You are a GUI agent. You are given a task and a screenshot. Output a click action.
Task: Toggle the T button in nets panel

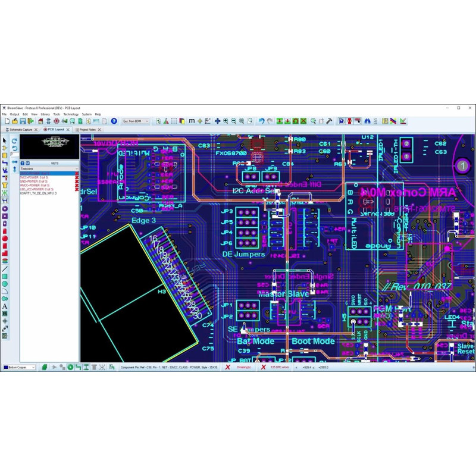23,162
